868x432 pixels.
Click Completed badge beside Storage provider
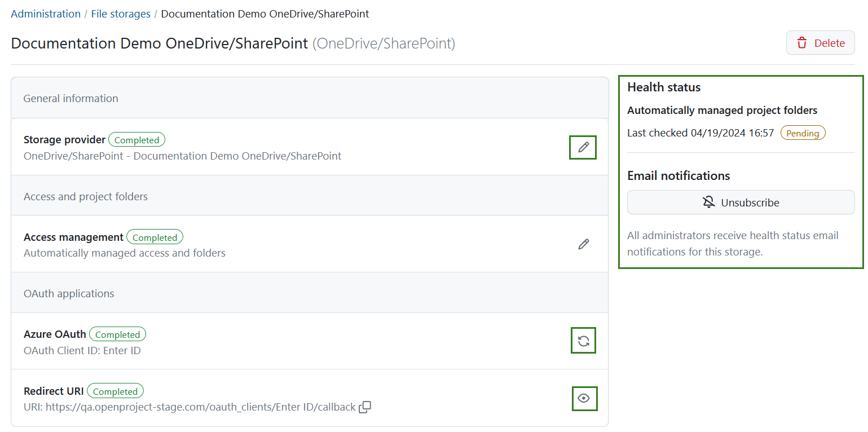pyautogui.click(x=136, y=140)
